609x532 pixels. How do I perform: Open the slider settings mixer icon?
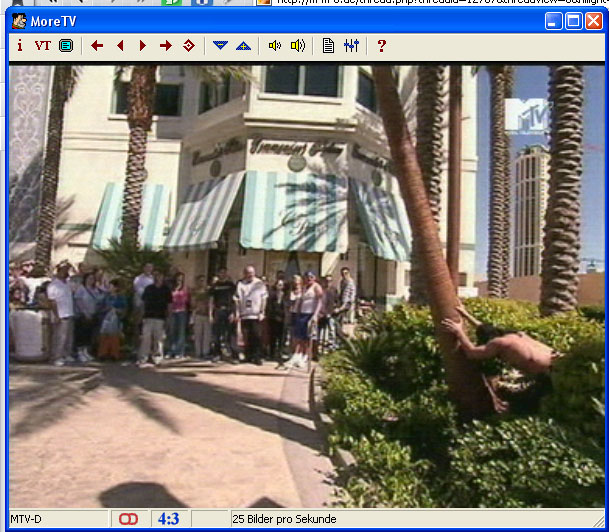tap(351, 46)
